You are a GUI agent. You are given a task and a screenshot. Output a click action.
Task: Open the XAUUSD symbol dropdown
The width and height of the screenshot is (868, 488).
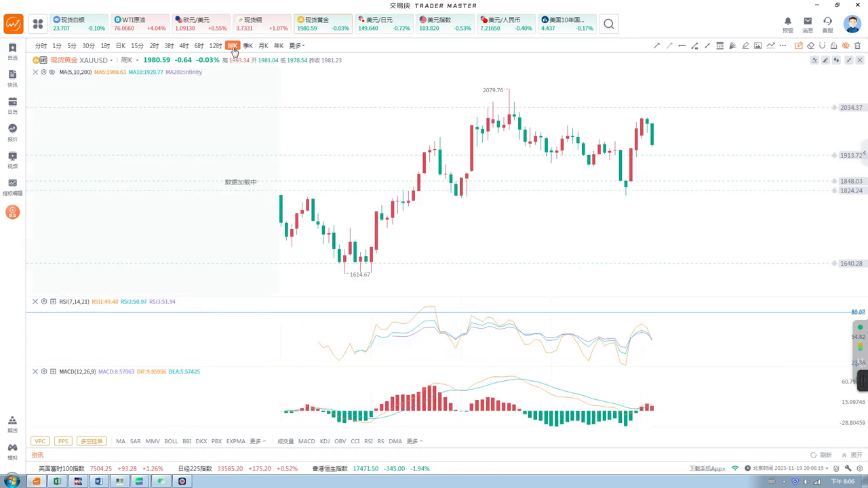pyautogui.click(x=96, y=60)
